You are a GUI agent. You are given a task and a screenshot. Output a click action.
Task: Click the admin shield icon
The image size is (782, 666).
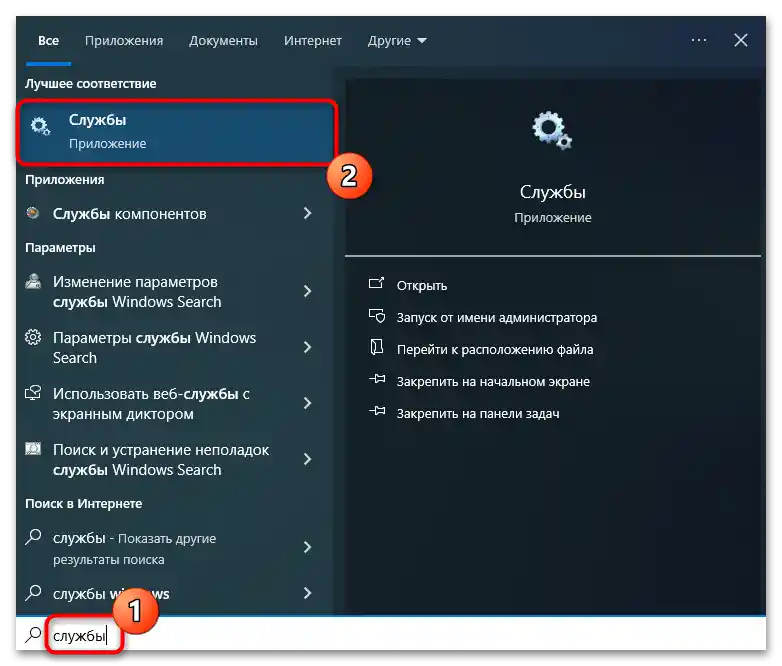(x=377, y=316)
